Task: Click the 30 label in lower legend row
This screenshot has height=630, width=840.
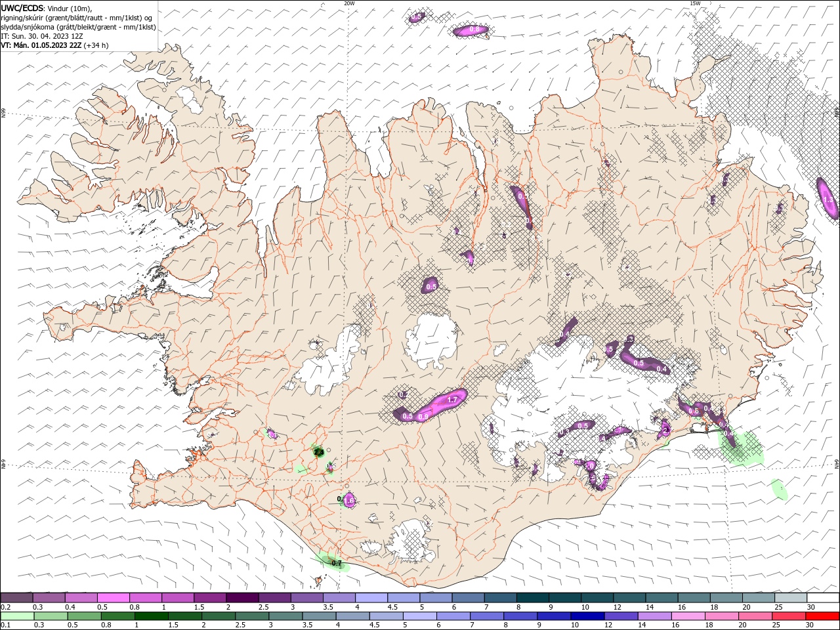Action: point(808,625)
